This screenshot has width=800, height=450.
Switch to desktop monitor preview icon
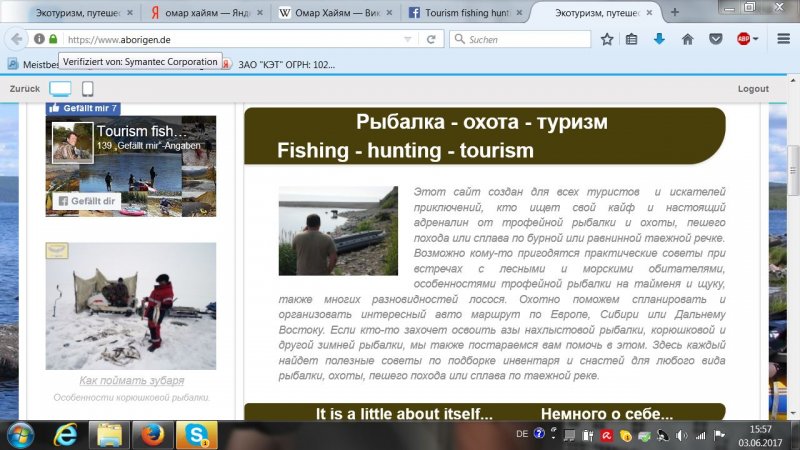pos(60,89)
